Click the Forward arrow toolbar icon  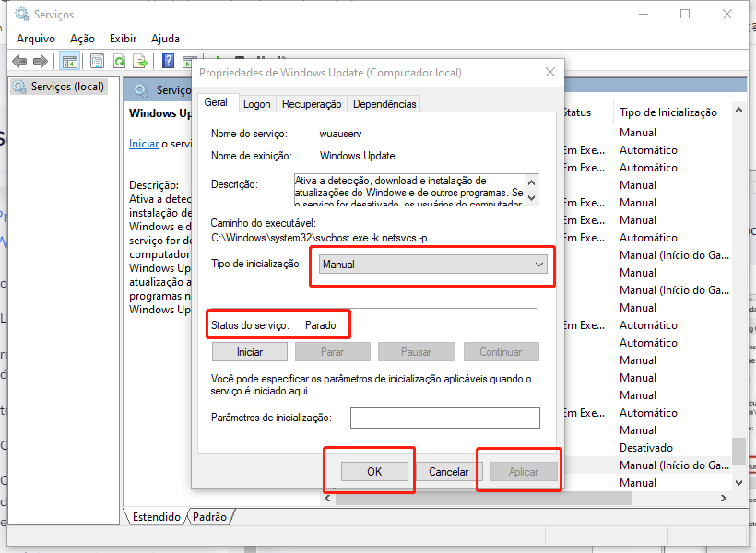[40, 61]
